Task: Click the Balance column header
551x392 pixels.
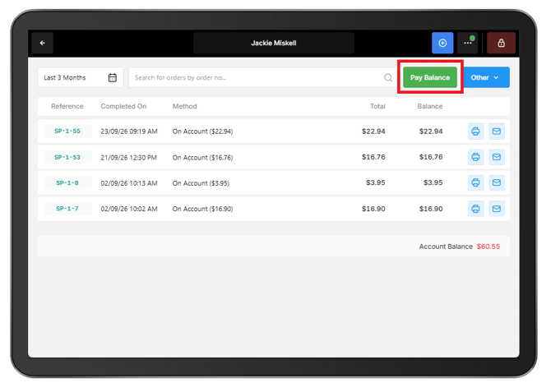Action: [430, 106]
